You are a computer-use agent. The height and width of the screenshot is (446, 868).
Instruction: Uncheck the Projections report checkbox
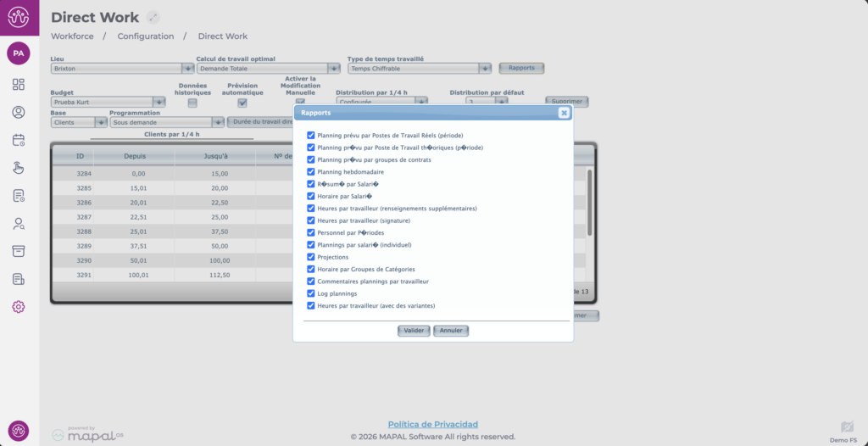tap(311, 257)
